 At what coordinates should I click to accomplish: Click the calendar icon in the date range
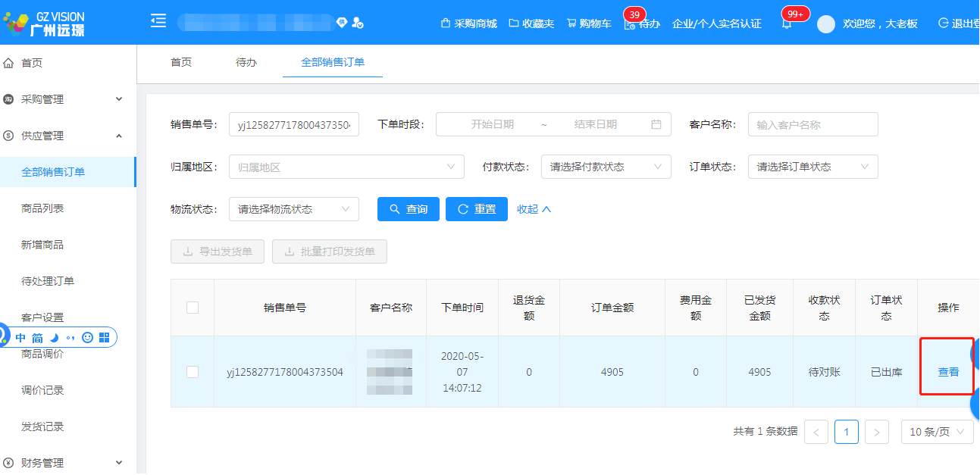(x=656, y=124)
